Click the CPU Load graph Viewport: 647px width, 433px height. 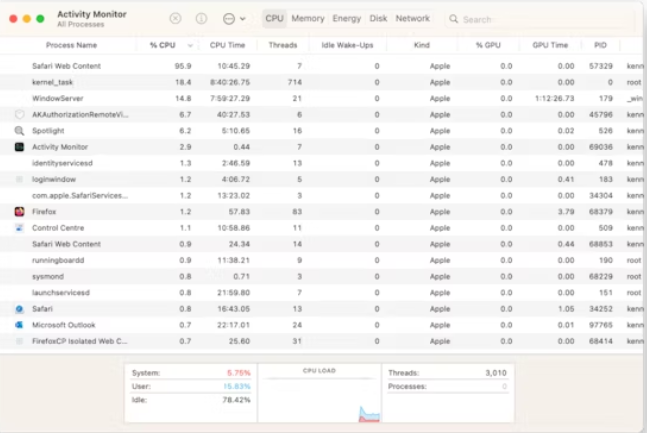pos(320,395)
